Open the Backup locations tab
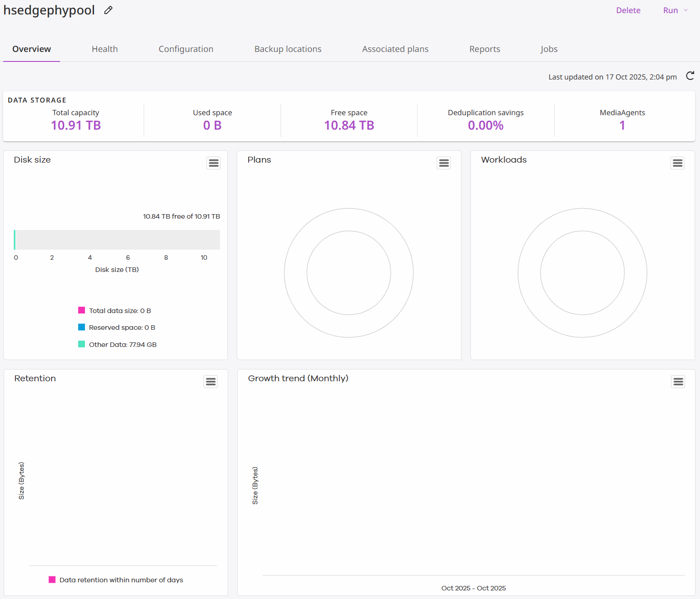The image size is (700, 599). 288,49
